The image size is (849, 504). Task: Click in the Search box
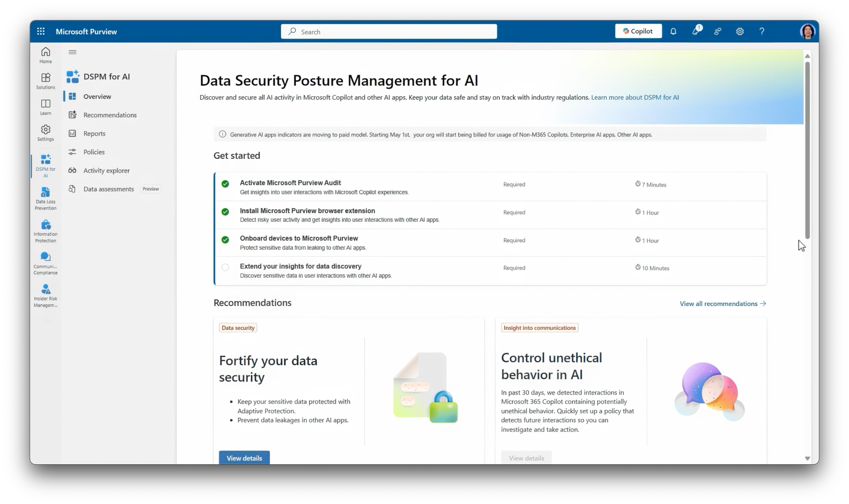pyautogui.click(x=389, y=32)
